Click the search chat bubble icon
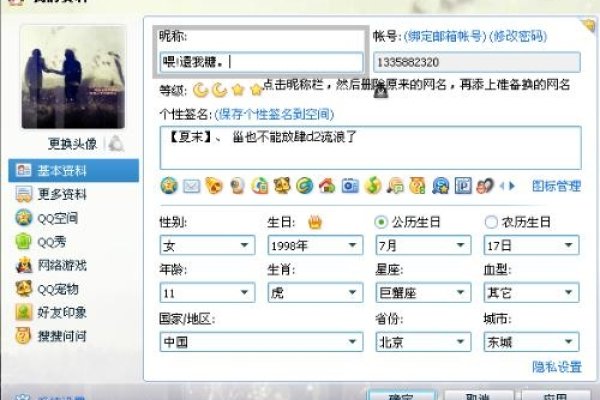The image size is (600, 400). [395, 186]
